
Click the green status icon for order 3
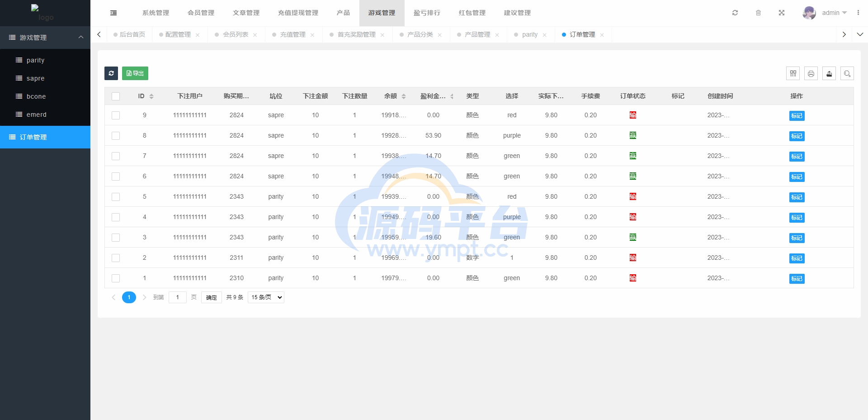[633, 237]
